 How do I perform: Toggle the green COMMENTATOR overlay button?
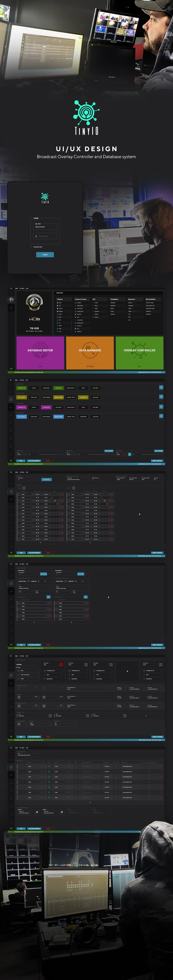[x=22, y=388]
